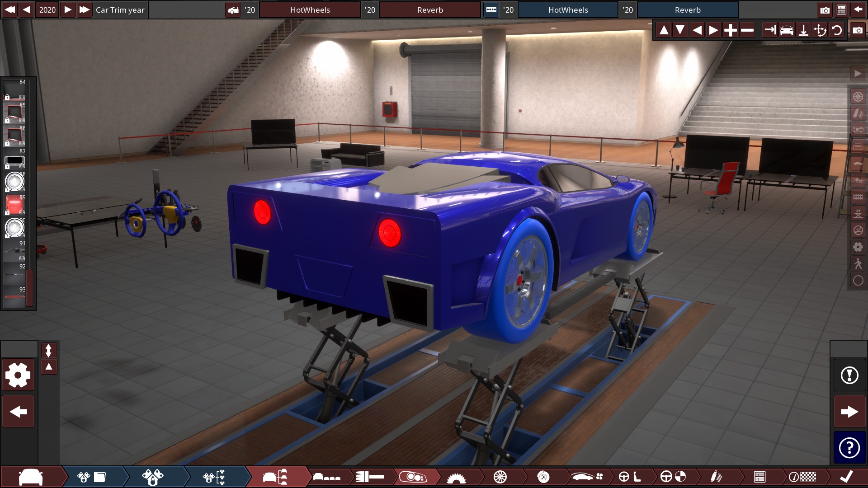Expand fixture panel with up triangle
868x488 pixels.
pyautogui.click(x=49, y=366)
